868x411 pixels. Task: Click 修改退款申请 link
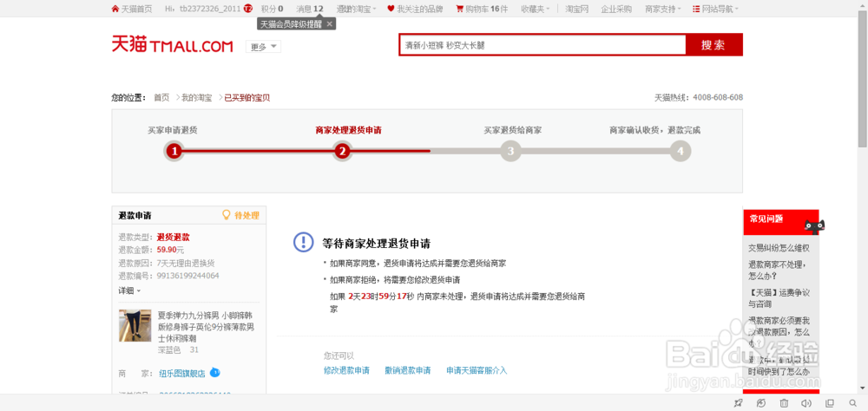point(346,370)
